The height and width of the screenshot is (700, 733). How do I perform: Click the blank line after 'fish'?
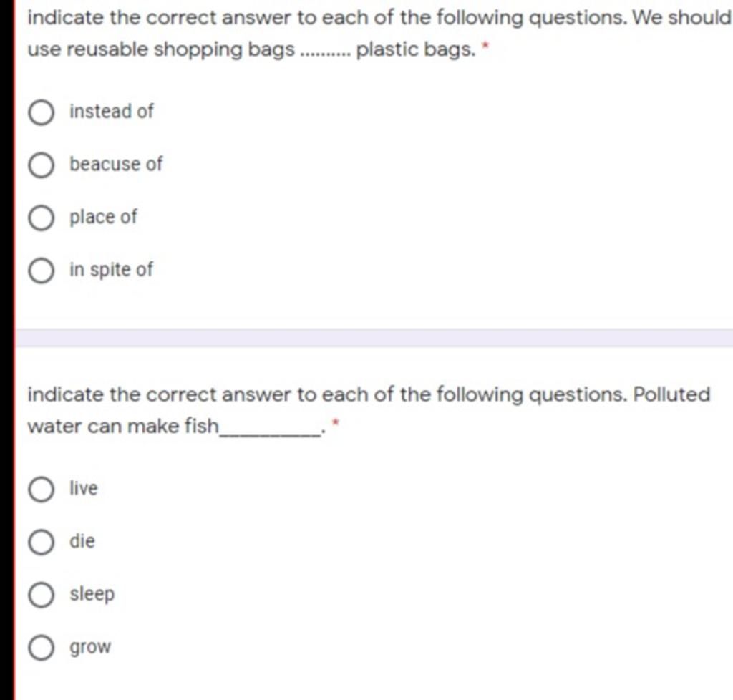[x=271, y=429]
